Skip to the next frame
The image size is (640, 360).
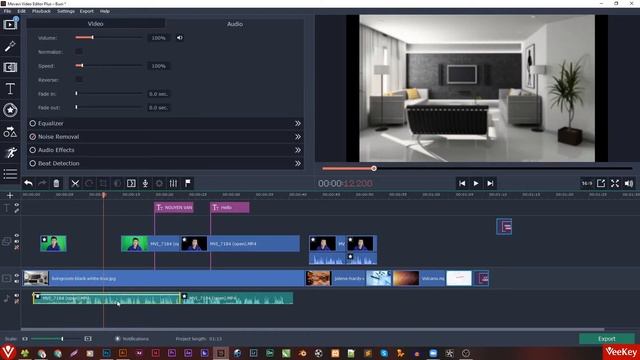click(x=490, y=184)
